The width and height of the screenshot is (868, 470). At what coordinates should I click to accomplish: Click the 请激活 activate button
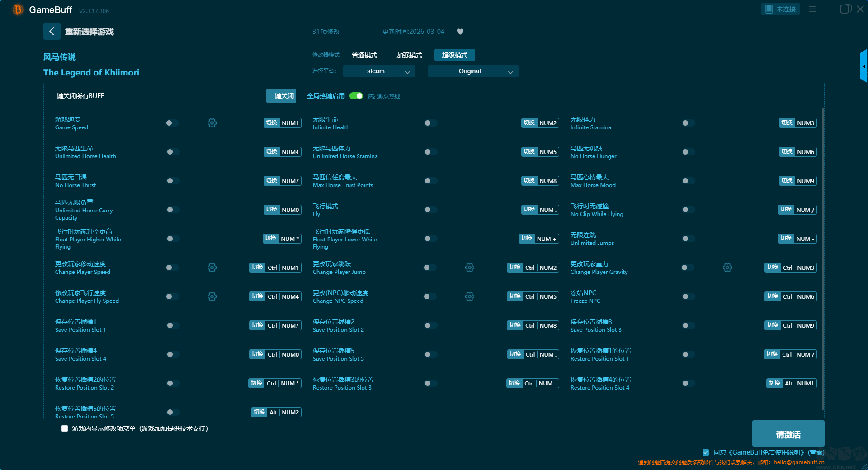tap(788, 434)
